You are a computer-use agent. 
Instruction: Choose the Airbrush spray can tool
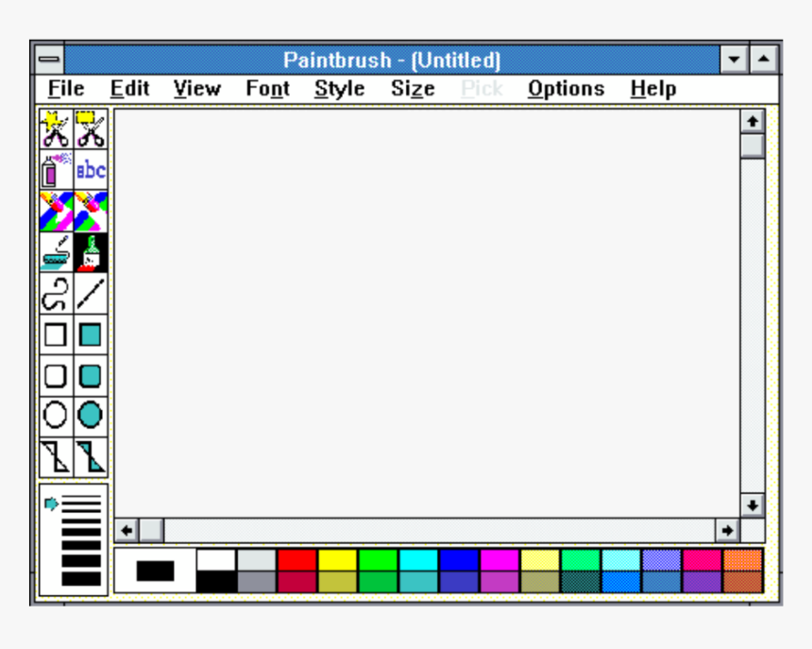pos(56,170)
